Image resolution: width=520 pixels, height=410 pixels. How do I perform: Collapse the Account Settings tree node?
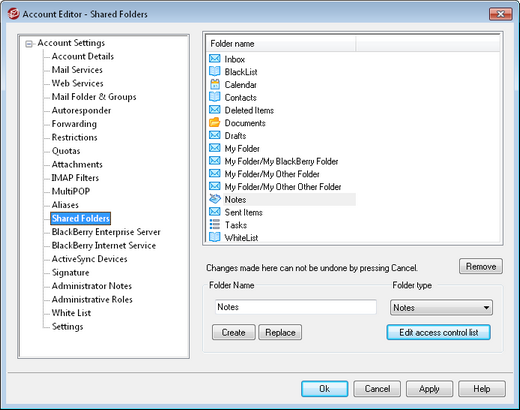point(29,44)
